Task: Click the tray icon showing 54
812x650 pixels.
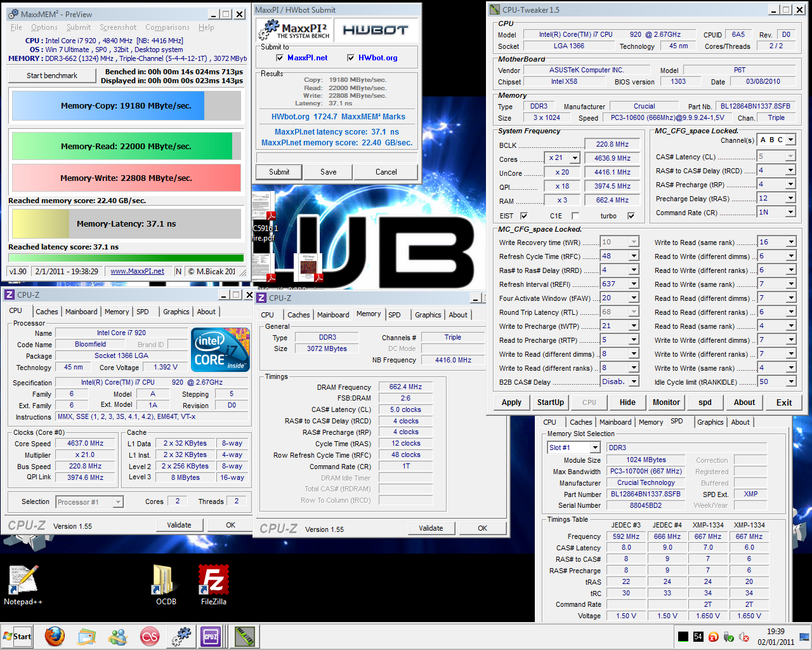Action: point(698,637)
